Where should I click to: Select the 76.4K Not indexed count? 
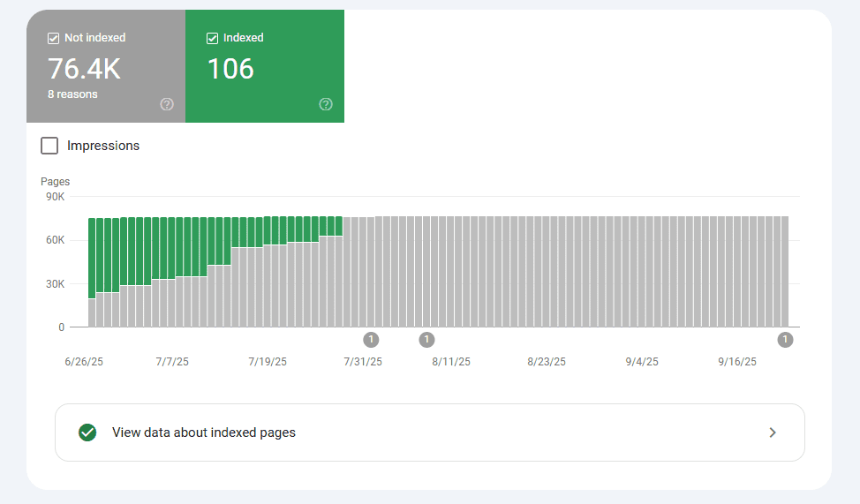pos(84,69)
